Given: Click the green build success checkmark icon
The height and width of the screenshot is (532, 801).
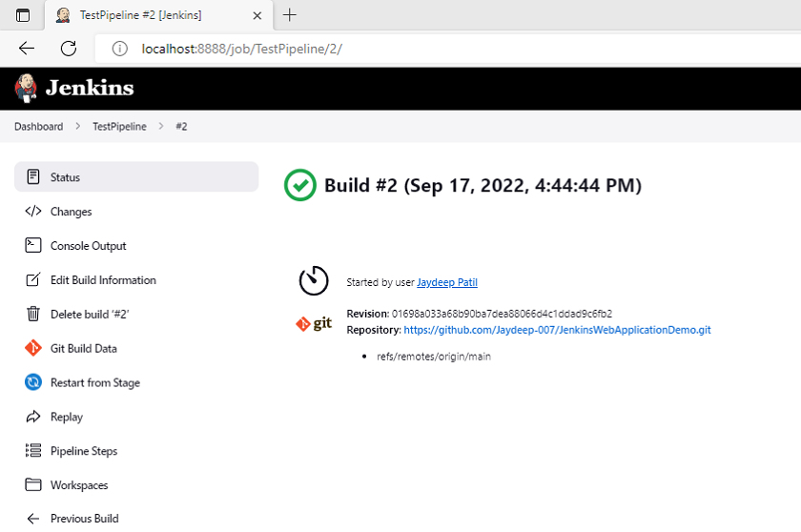Looking at the screenshot, I should click(299, 185).
